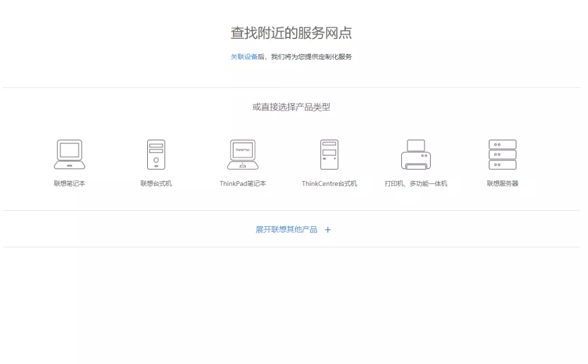
Task: Select the ThinkCentre台式机 tower icon
Action: point(329,154)
